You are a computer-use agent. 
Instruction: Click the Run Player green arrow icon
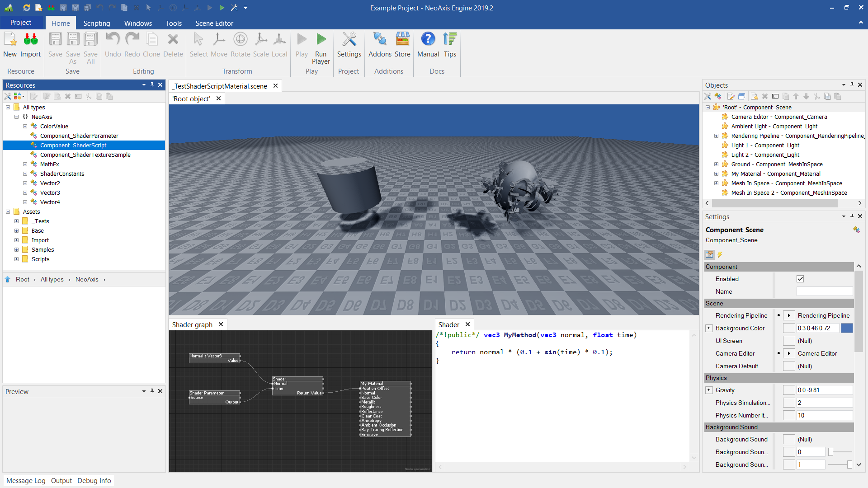pyautogui.click(x=321, y=40)
